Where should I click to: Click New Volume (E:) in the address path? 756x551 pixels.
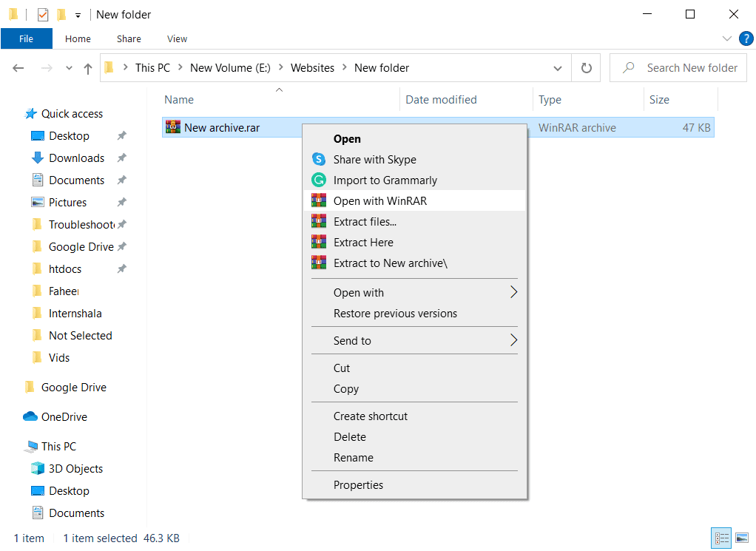(x=230, y=67)
